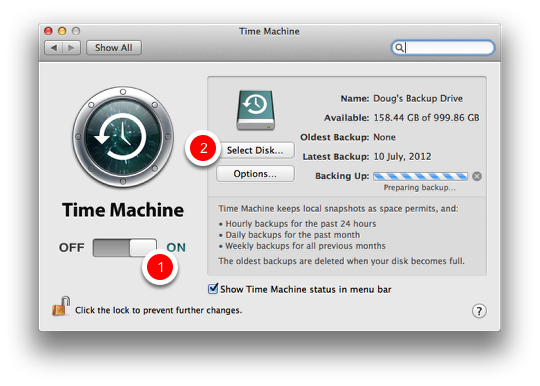Click the open padlock icon

point(61,306)
